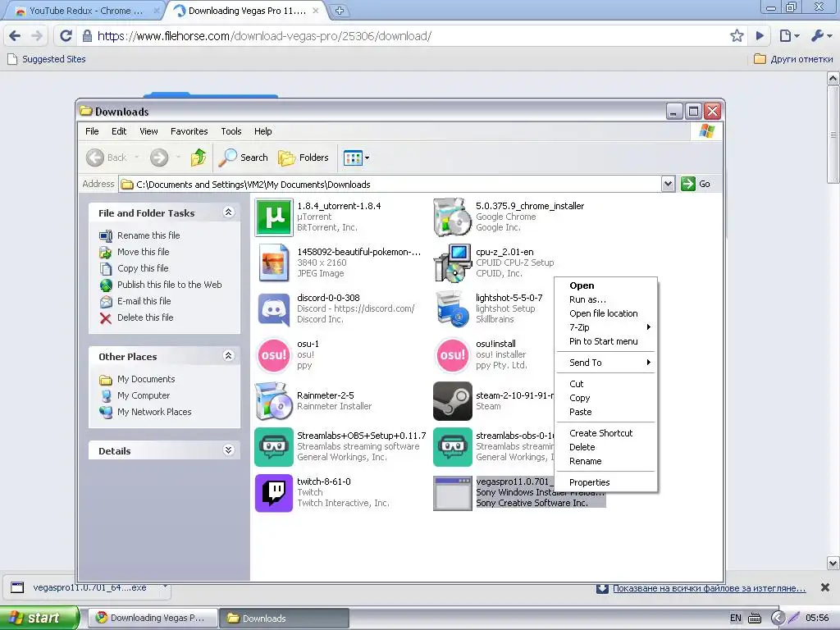Viewport: 840px width, 630px height.
Task: Click the Delete this file red X
Action: point(106,318)
